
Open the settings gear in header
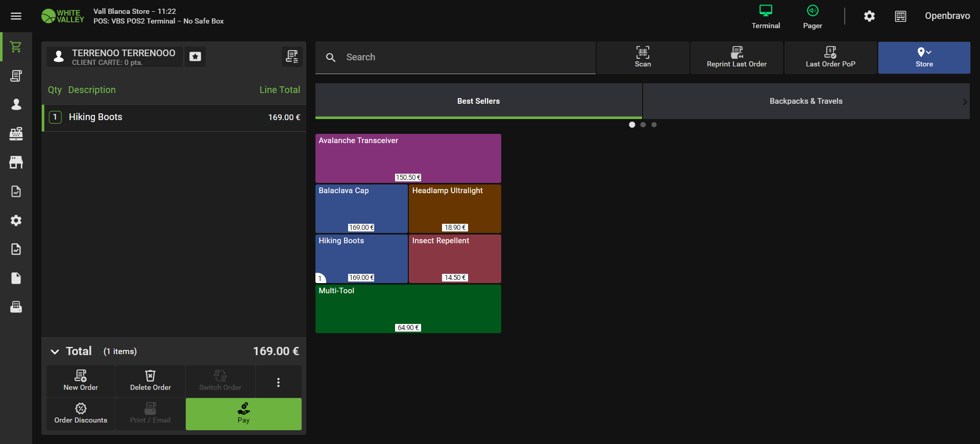pyautogui.click(x=869, y=16)
